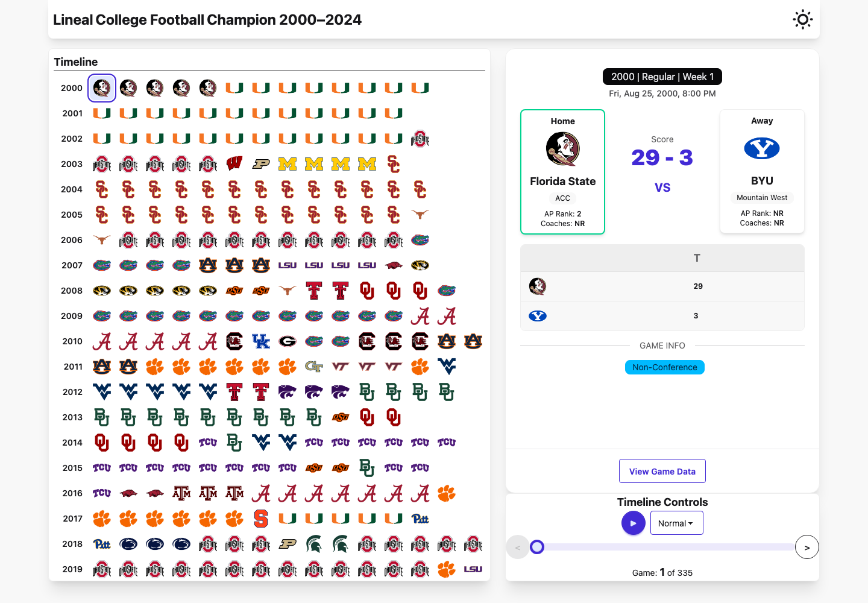Select the Georgia logo in the 2010 row
Image resolution: width=868 pixels, height=603 pixels.
(288, 341)
